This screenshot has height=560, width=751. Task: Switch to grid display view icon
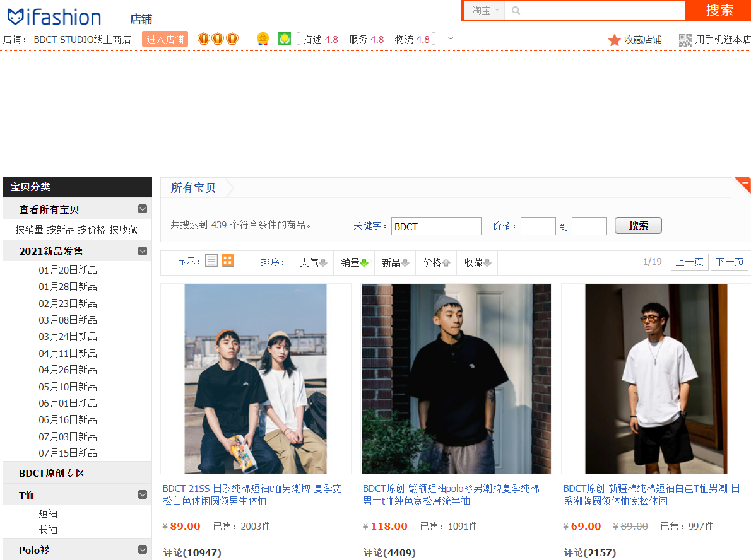click(227, 261)
